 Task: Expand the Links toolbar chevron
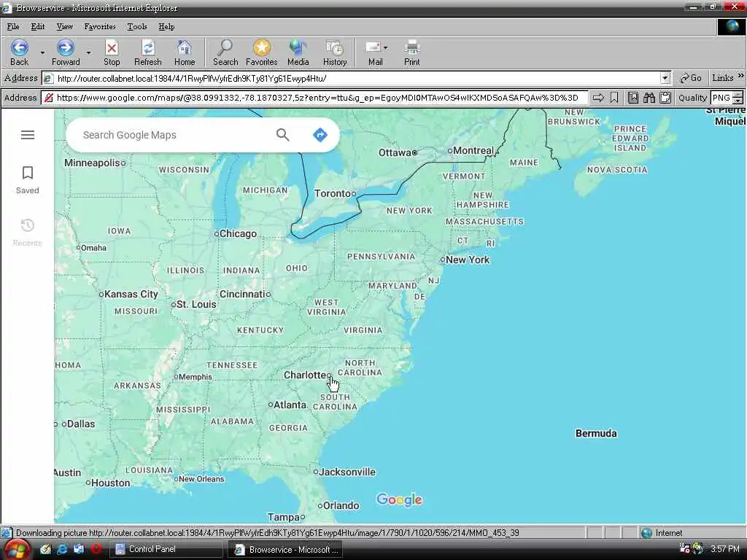(x=741, y=76)
